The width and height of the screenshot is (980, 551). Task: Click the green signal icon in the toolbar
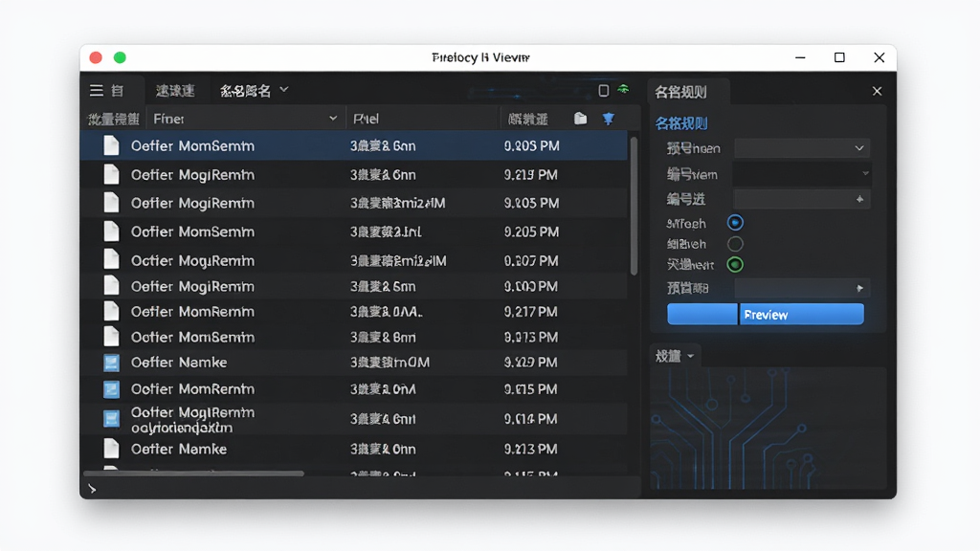pos(623,89)
